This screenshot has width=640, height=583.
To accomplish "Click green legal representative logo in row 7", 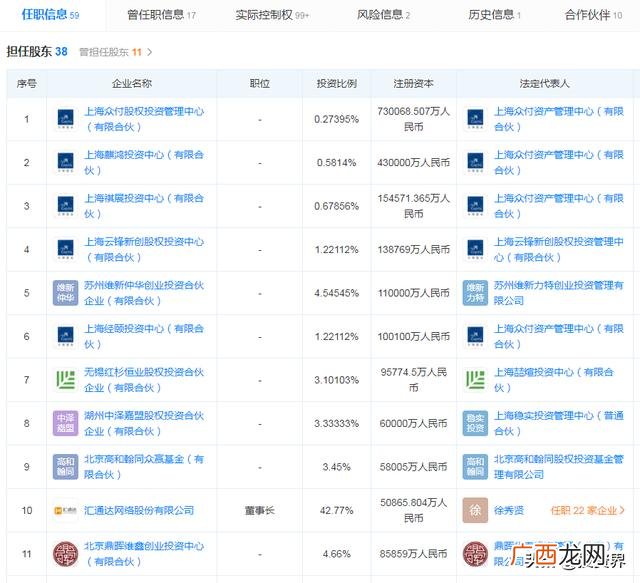I will [x=475, y=380].
